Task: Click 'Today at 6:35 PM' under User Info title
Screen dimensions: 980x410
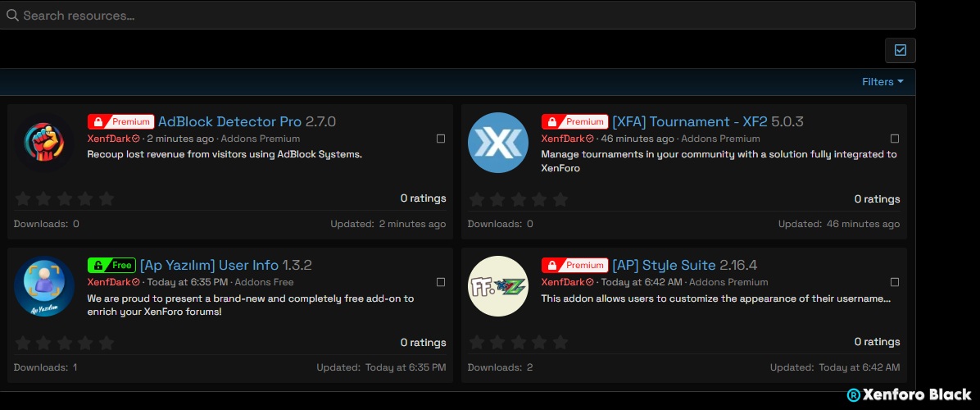Action: coord(188,283)
